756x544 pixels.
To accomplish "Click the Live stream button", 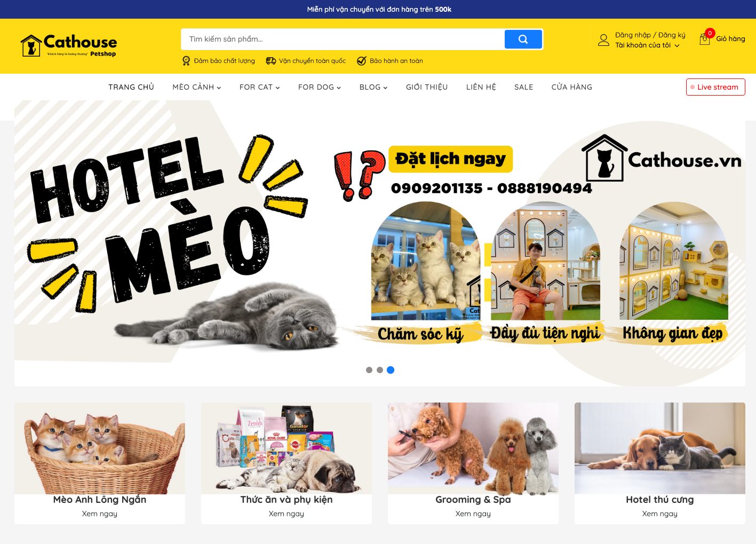I will tap(715, 87).
